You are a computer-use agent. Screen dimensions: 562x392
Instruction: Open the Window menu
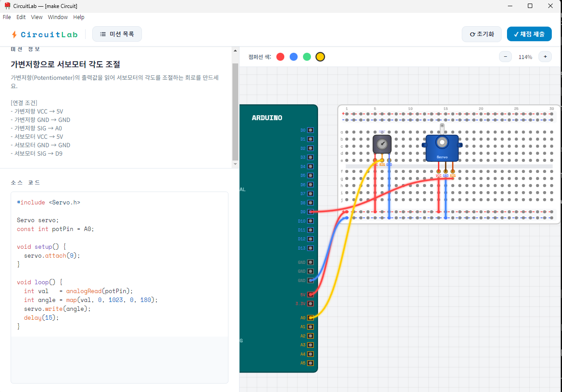click(58, 17)
